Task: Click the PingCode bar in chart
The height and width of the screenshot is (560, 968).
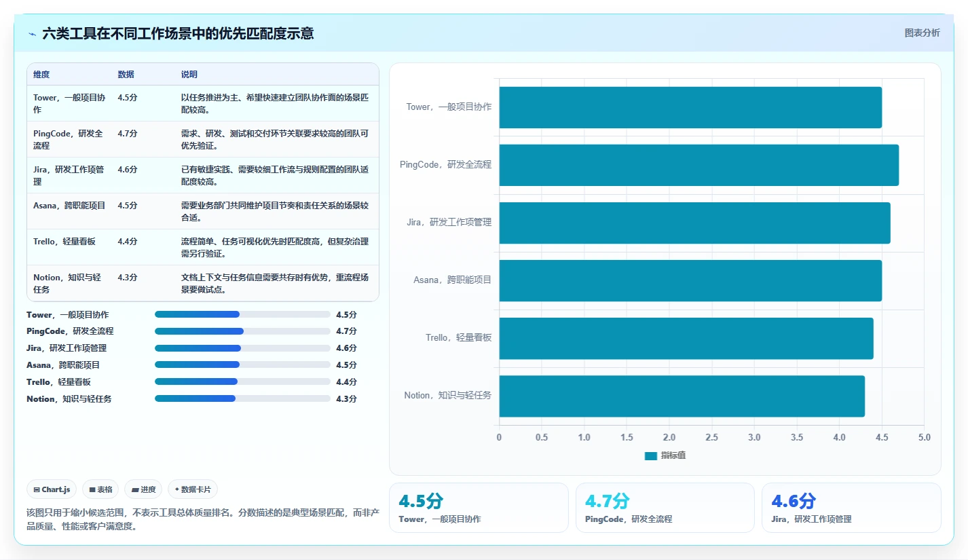Action: tap(699, 165)
